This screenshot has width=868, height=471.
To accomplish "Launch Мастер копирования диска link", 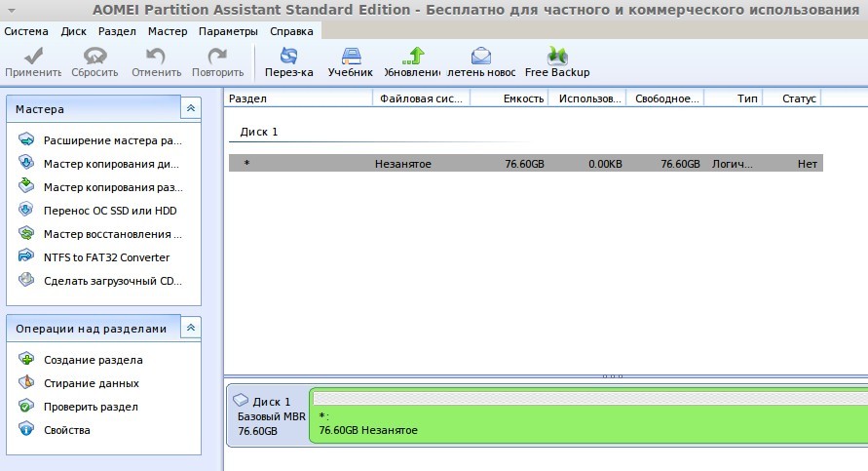I will [x=111, y=164].
